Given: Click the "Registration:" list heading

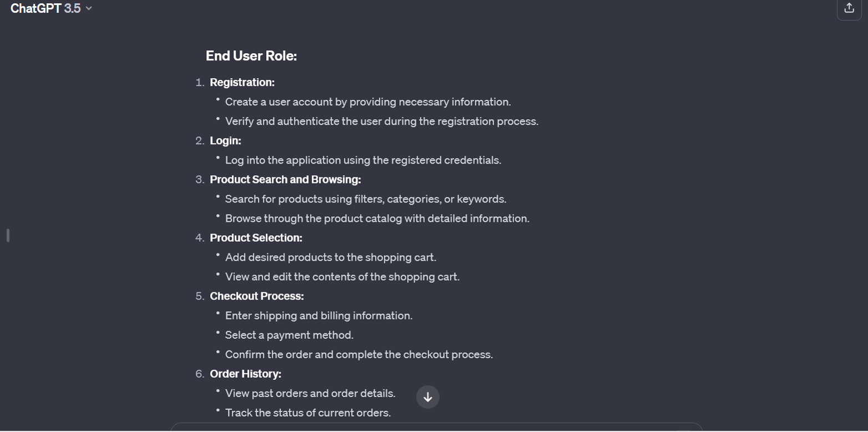Looking at the screenshot, I should (242, 82).
